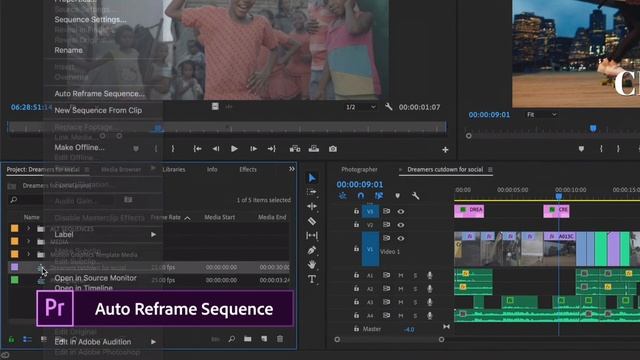The image size is (640, 360).
Task: Open panel overflow double-chevron menu
Action: [292, 169]
